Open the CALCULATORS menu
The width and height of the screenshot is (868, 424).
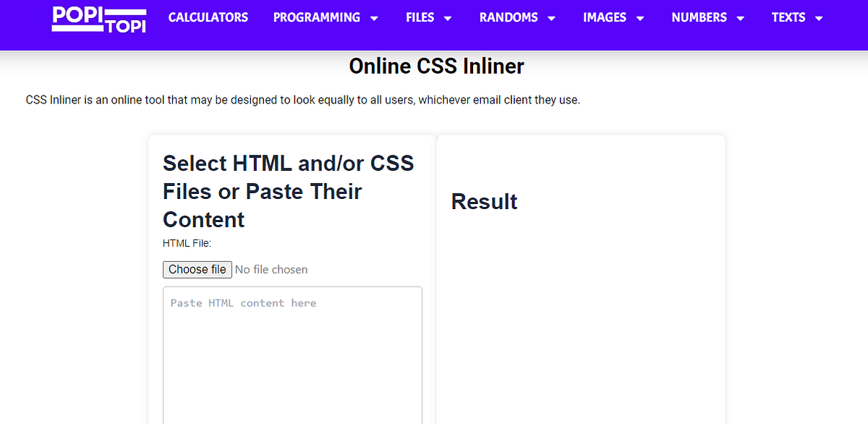(x=208, y=17)
